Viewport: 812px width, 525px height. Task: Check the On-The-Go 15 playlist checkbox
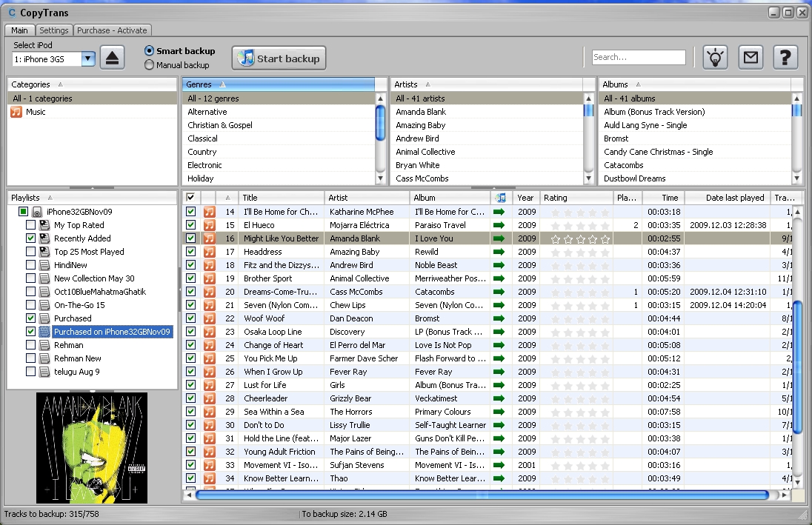coord(30,305)
